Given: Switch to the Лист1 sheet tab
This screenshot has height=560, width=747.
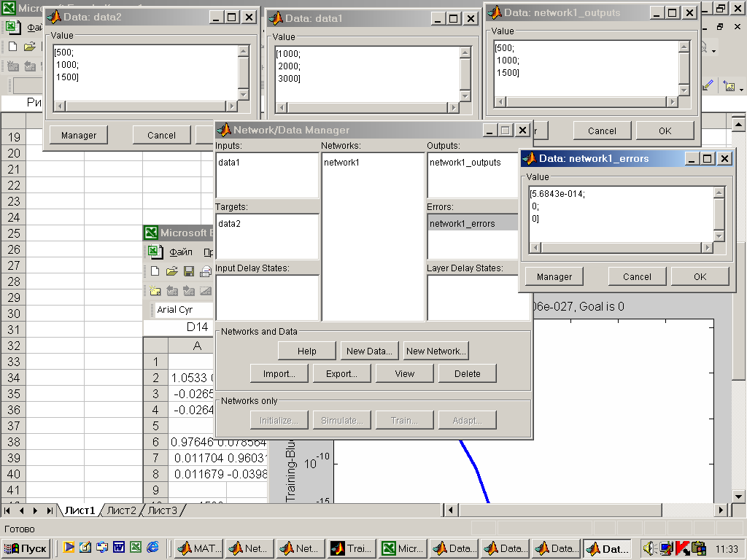Looking at the screenshot, I should 80,510.
